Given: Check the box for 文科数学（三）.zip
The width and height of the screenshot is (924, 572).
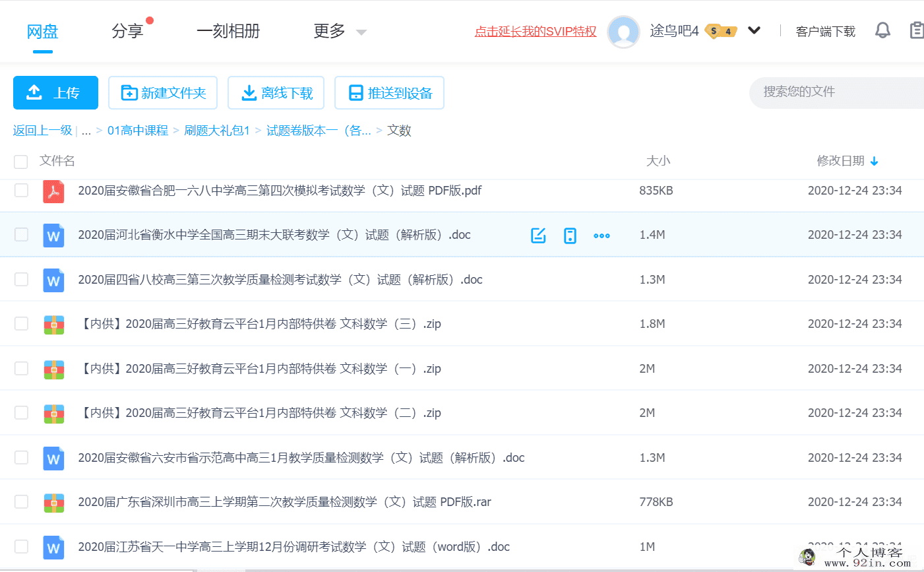Looking at the screenshot, I should [21, 323].
